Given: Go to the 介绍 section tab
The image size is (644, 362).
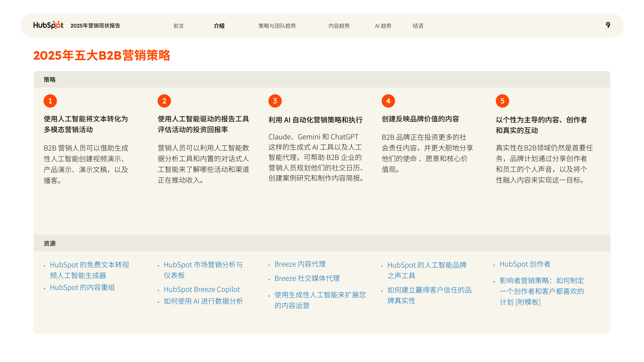Looking at the screenshot, I should click(x=219, y=26).
